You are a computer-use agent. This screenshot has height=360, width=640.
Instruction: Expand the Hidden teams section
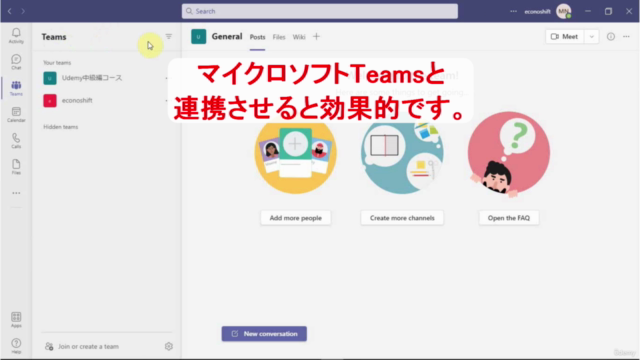pyautogui.click(x=60, y=127)
